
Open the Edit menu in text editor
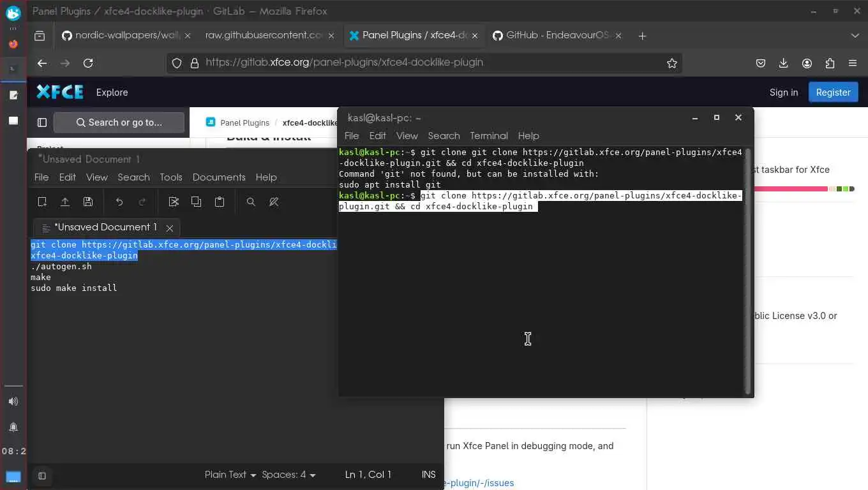point(68,177)
